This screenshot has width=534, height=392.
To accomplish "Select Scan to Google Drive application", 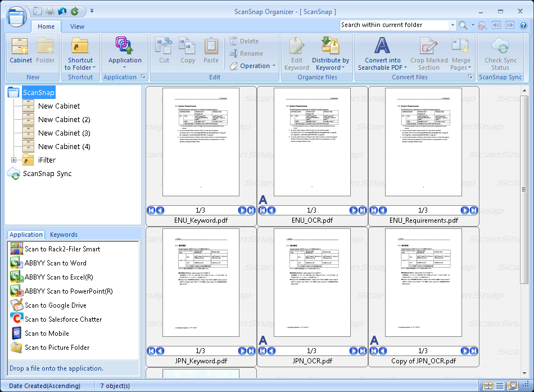I will [55, 305].
